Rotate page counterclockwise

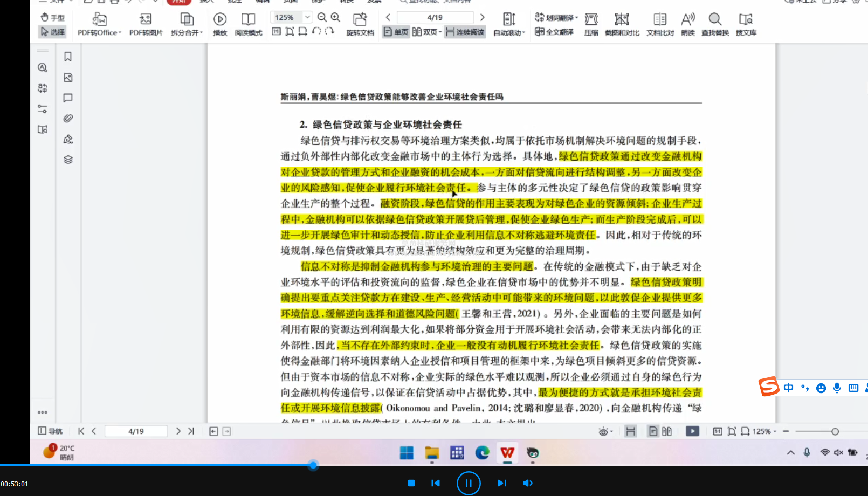coord(316,31)
